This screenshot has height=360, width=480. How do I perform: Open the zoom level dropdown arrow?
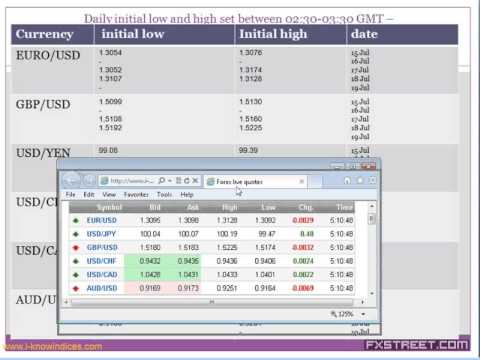(363, 314)
